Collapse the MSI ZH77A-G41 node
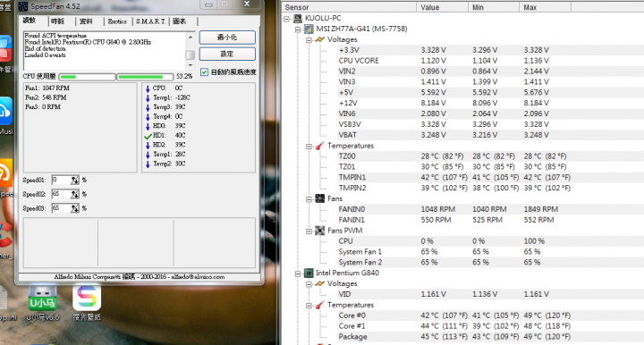 click(298, 29)
